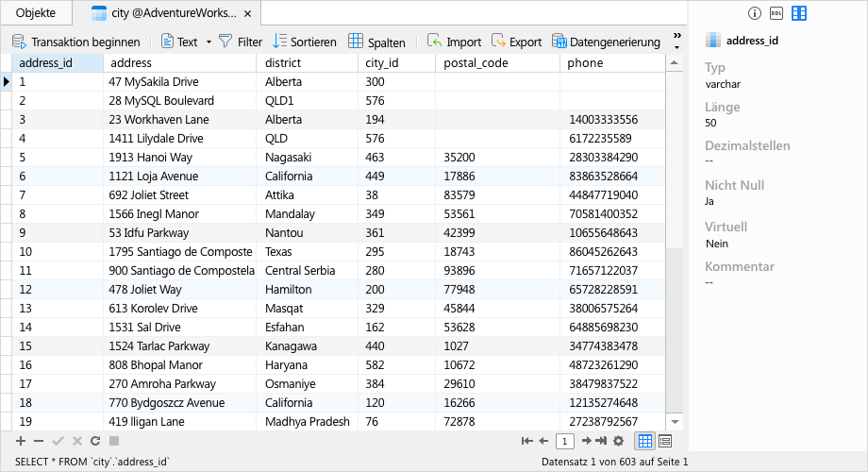Screen dimensions: 868x472
Task: Click the delete record minus icon
Action: [x=39, y=441]
